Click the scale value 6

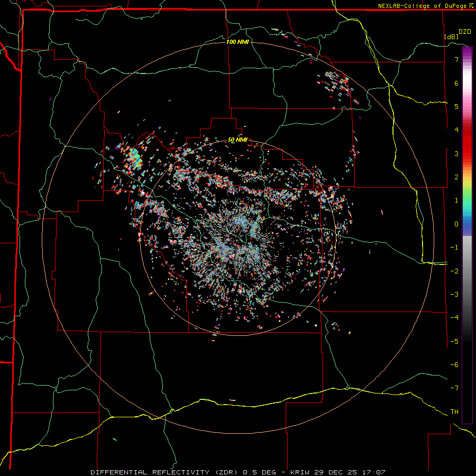[456, 83]
